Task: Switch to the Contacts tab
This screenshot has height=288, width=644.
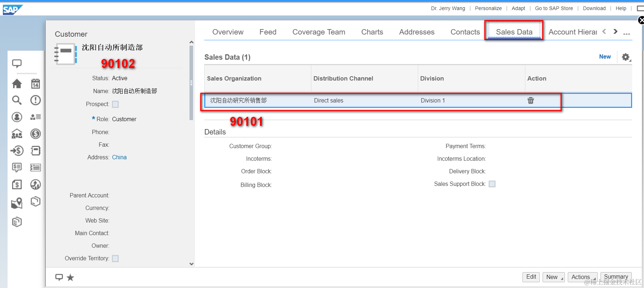Action: [x=465, y=32]
